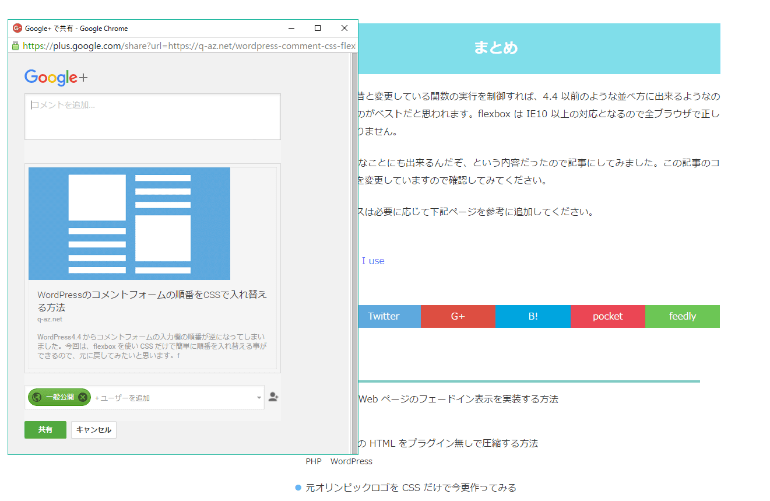Open the 元オリンピックロゴを CSS related article link
The height and width of the screenshot is (501, 770).
[x=411, y=487]
